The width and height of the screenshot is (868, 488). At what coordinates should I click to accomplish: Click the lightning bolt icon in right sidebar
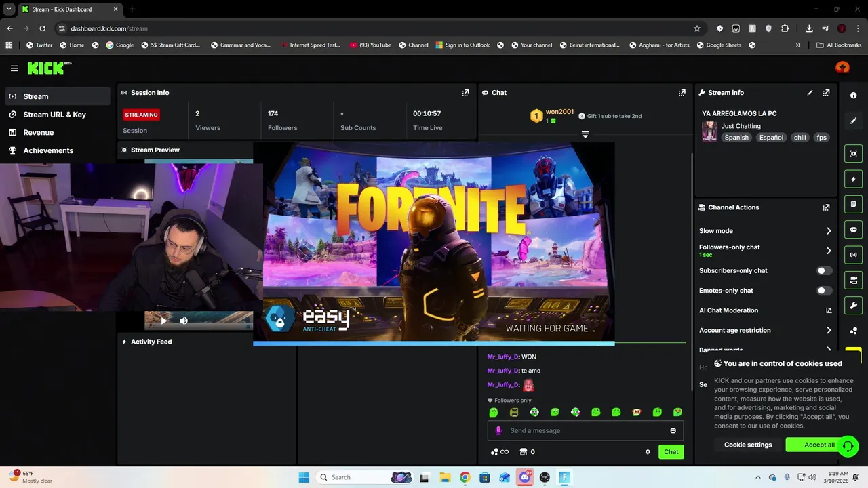click(854, 180)
